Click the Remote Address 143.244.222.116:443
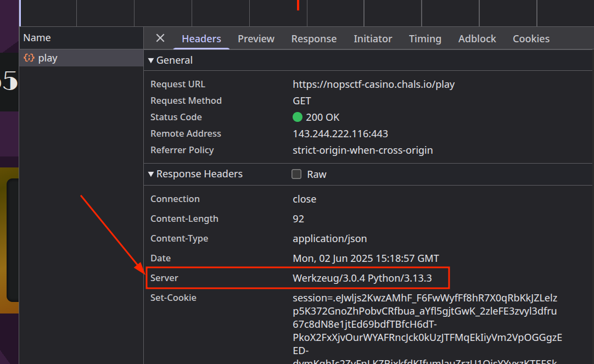 click(x=340, y=133)
